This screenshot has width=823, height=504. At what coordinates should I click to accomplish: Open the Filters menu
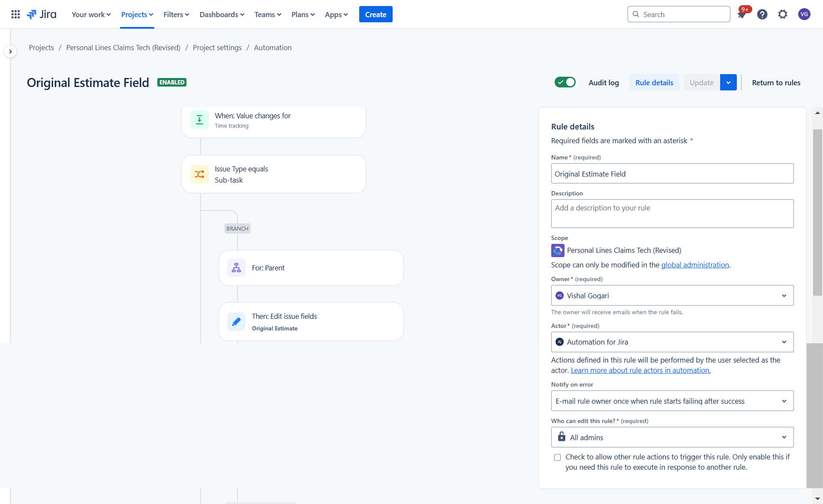(x=176, y=15)
